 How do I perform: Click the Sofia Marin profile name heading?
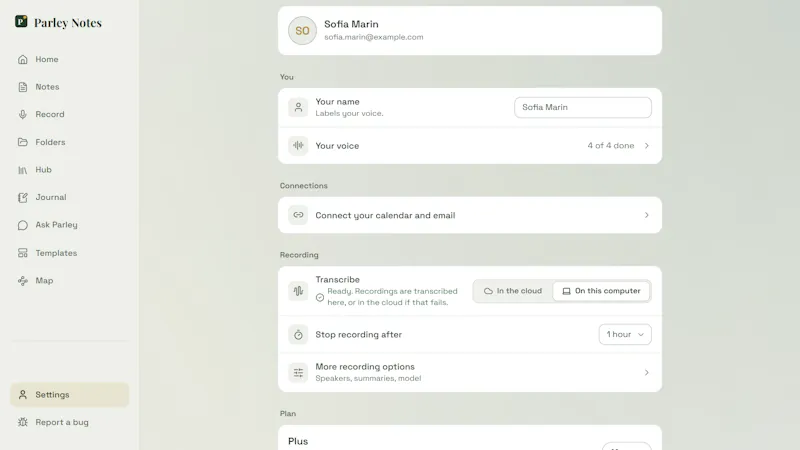[352, 24]
